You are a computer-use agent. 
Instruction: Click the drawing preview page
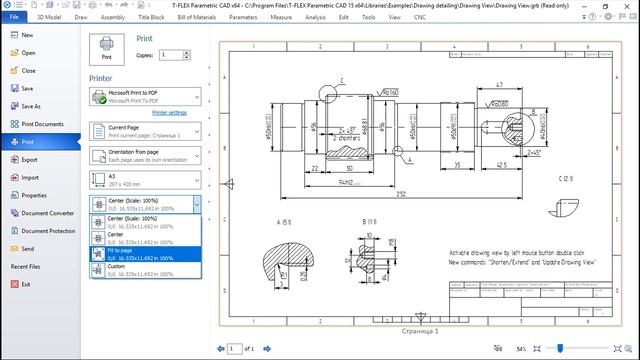coord(420,184)
